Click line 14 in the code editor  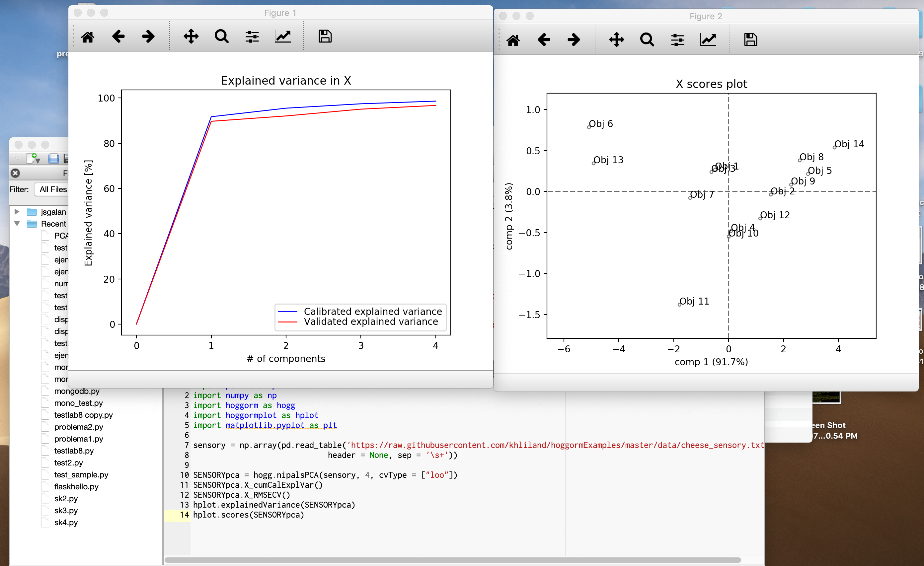click(x=248, y=515)
